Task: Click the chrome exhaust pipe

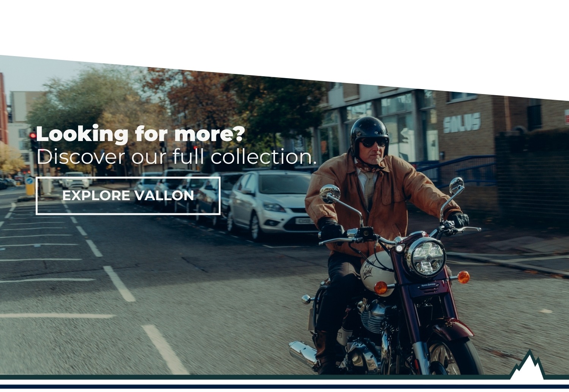Action: point(303,353)
